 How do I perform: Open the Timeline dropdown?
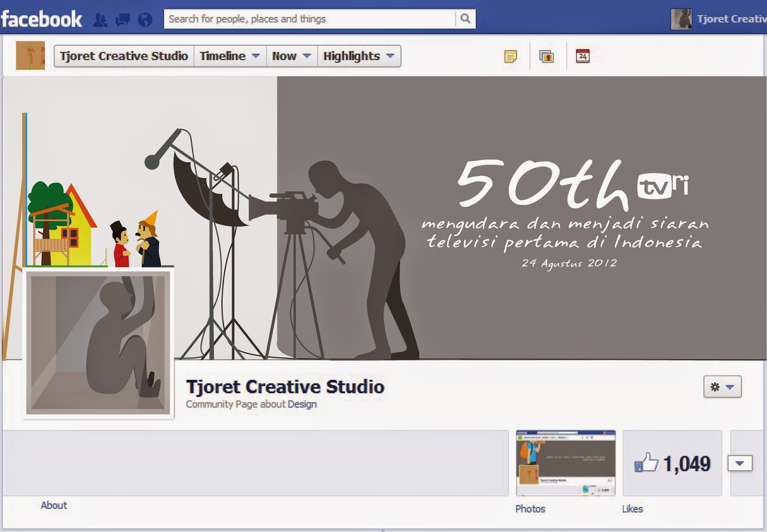(230, 56)
